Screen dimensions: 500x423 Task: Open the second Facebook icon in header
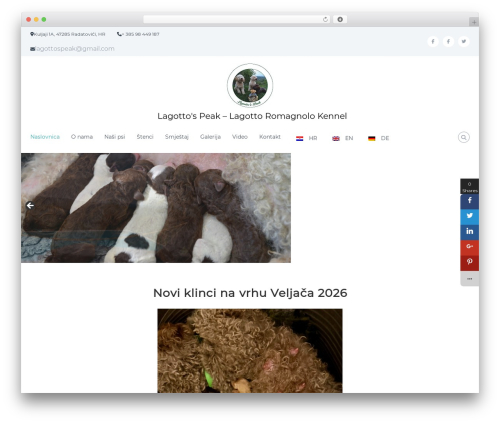[x=448, y=42]
